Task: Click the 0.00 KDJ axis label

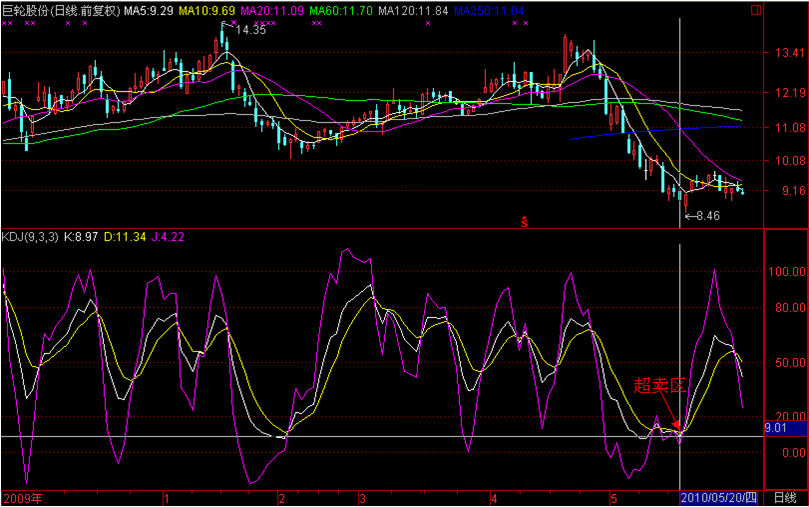Action: [x=793, y=453]
